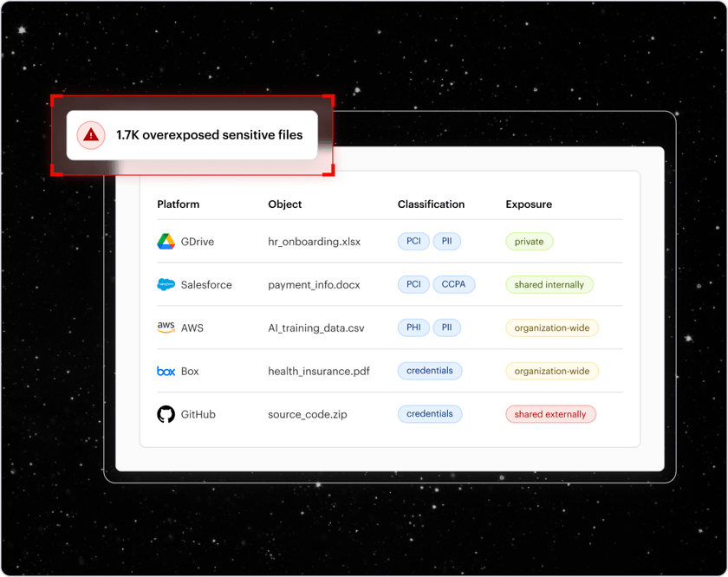This screenshot has width=728, height=577.
Task: Click the CCPA classification tag
Action: tap(454, 284)
